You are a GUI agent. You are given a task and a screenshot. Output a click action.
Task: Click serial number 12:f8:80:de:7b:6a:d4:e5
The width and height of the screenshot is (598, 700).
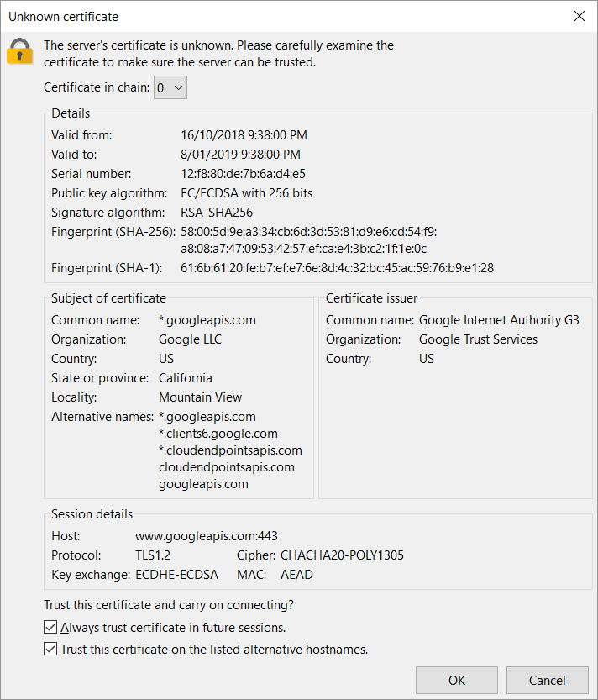(243, 174)
